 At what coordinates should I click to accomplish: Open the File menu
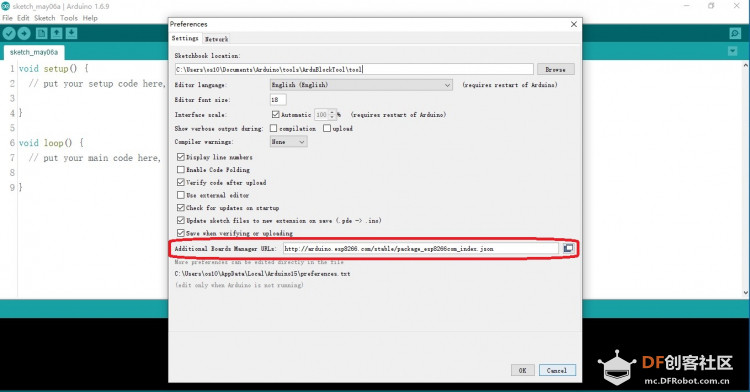(7, 18)
